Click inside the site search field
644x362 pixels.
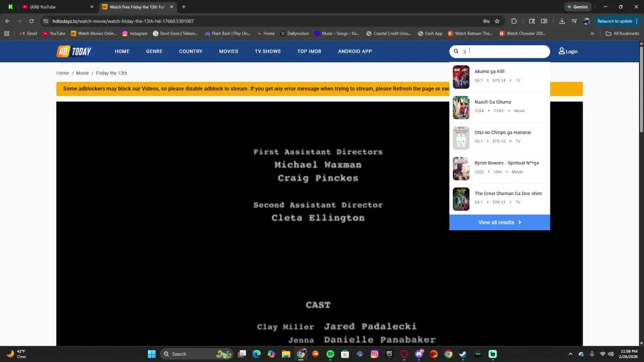[500, 51]
